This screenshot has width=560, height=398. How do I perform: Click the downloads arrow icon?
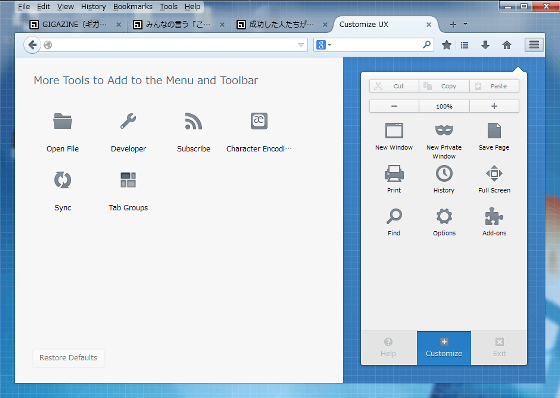485,45
